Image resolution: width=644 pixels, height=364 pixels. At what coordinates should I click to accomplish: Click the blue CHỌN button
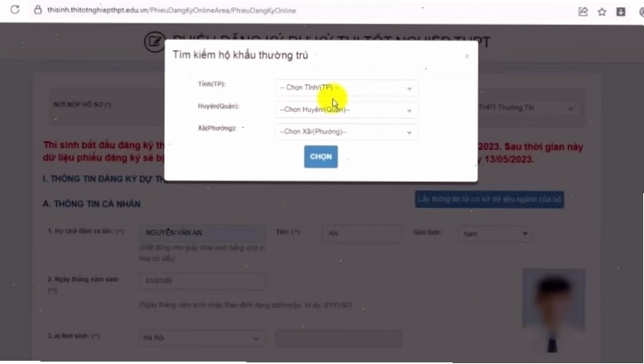tap(321, 157)
